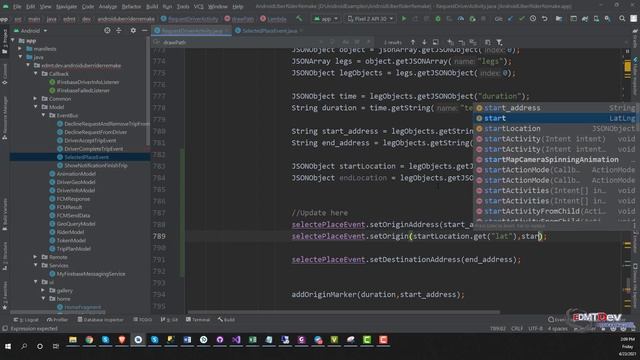Open the Build menu
Viewport: 640px width, 360px height.
click(152, 7)
